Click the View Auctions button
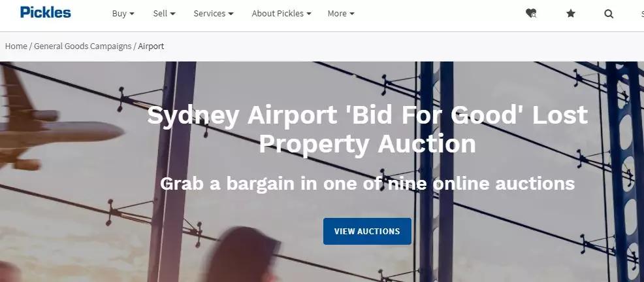The image size is (644, 282). click(367, 232)
